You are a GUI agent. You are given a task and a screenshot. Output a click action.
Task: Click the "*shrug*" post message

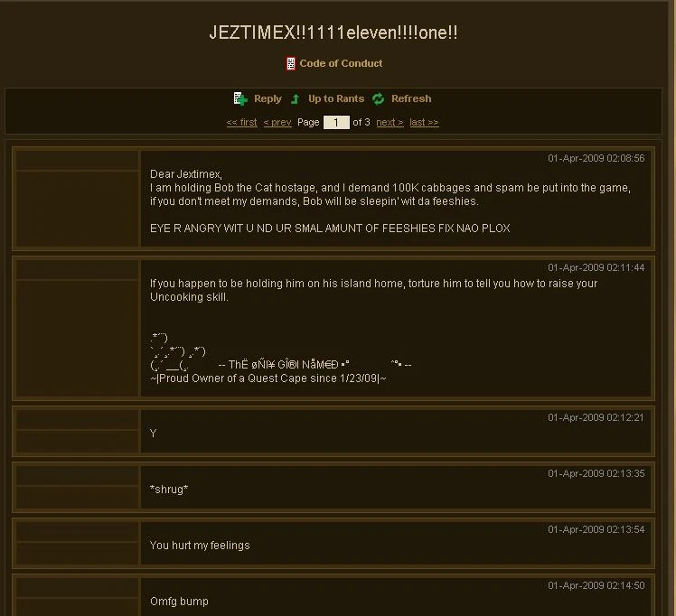169,490
